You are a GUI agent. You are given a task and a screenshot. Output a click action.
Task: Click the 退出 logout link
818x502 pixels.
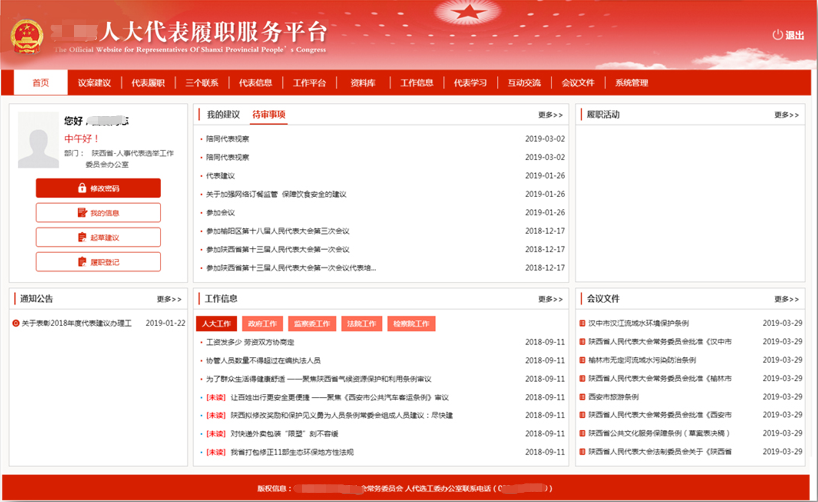point(788,35)
